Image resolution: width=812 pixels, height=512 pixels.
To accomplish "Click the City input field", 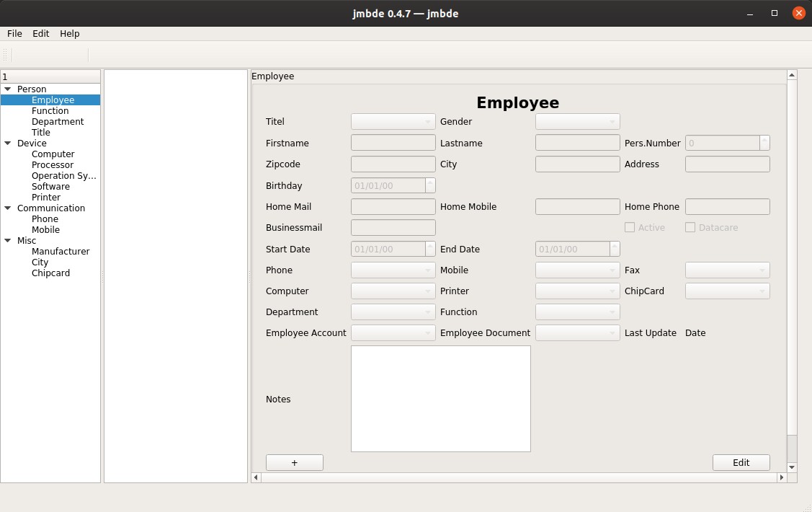I will pyautogui.click(x=577, y=164).
